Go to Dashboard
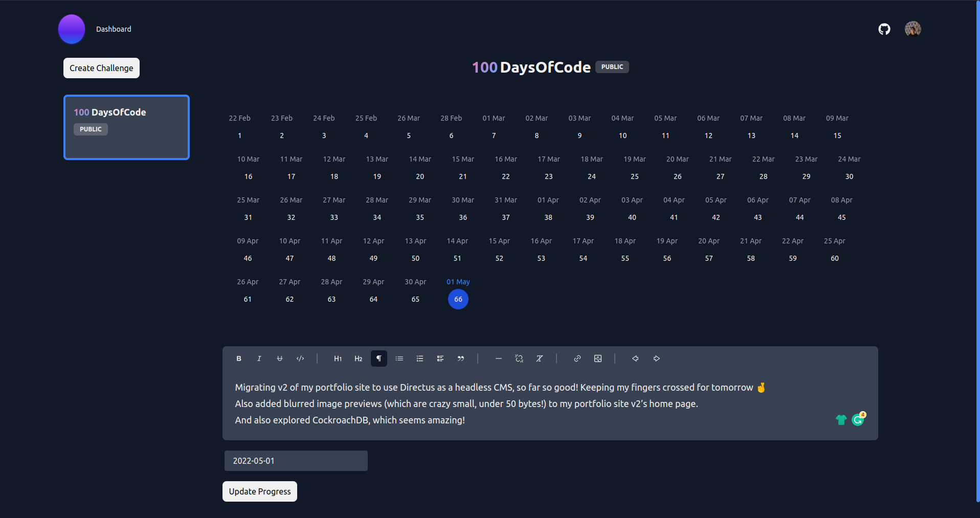 coord(114,29)
